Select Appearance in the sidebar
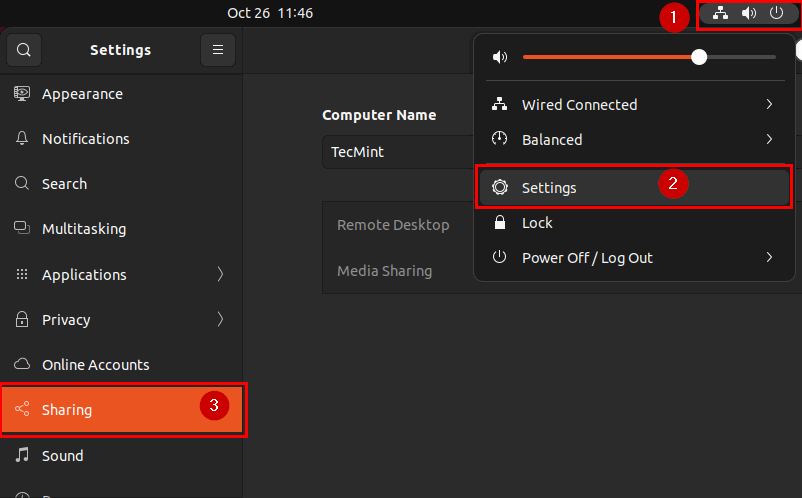This screenshot has width=802, height=498. pyautogui.click(x=82, y=94)
